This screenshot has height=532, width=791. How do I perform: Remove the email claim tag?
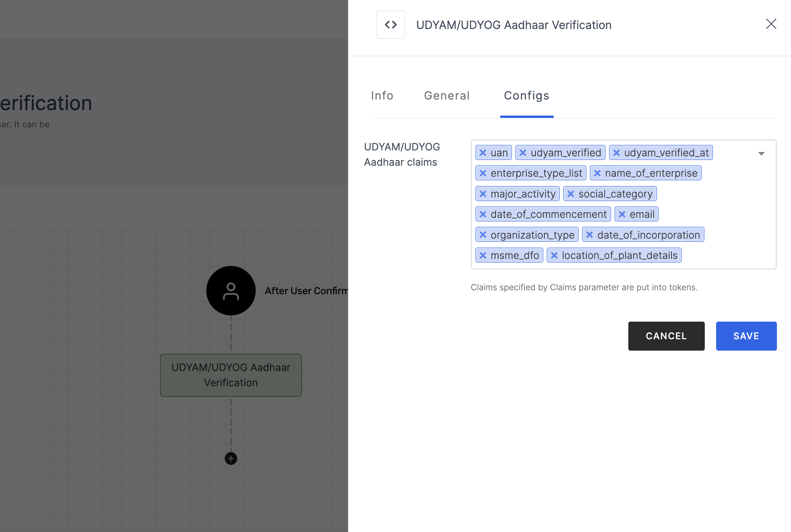622,214
